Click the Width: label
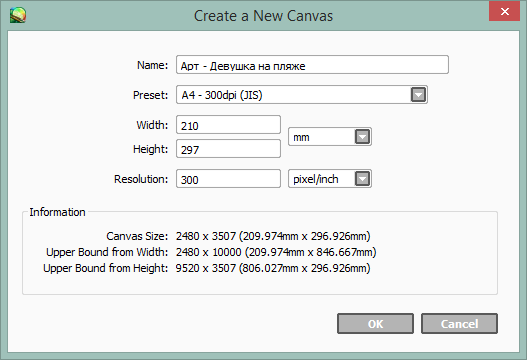 (x=152, y=125)
